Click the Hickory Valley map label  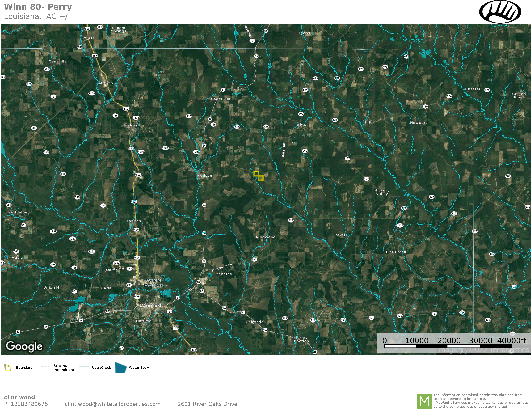(382, 192)
